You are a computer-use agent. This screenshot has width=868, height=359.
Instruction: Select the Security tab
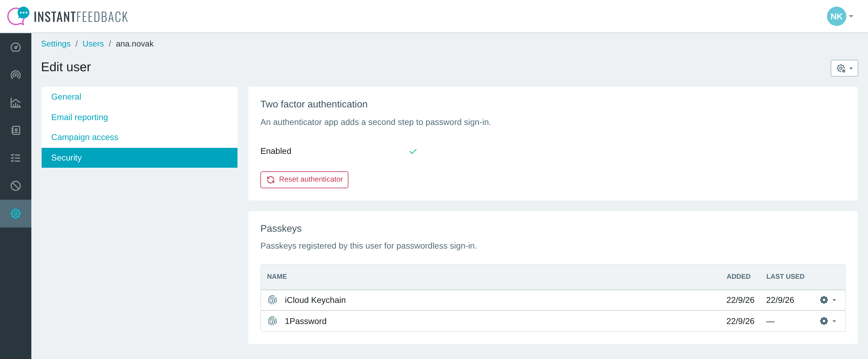coord(139,157)
